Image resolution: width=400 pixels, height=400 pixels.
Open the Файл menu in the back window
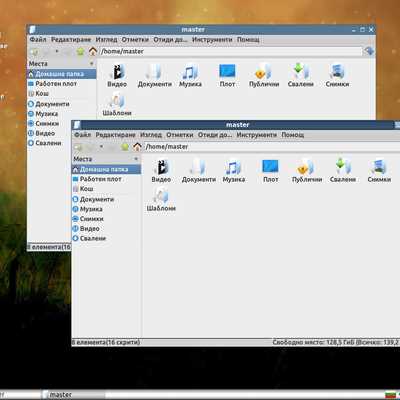pyautogui.click(x=38, y=39)
